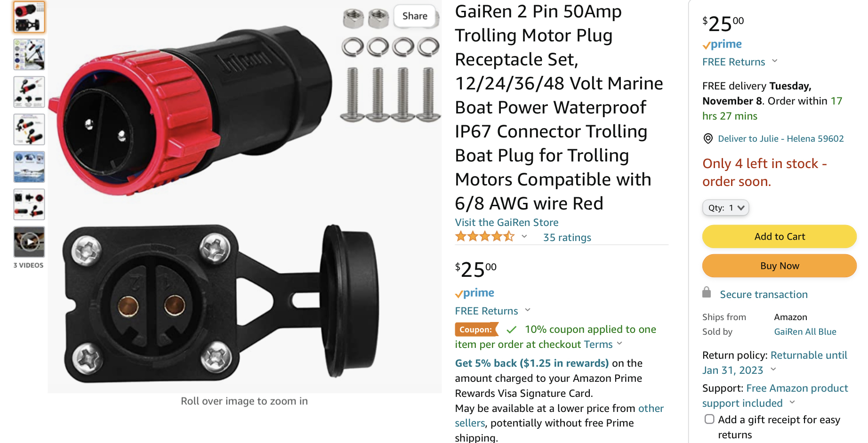Click the padlock Secure transaction icon
This screenshot has width=868, height=443.
[x=707, y=293]
